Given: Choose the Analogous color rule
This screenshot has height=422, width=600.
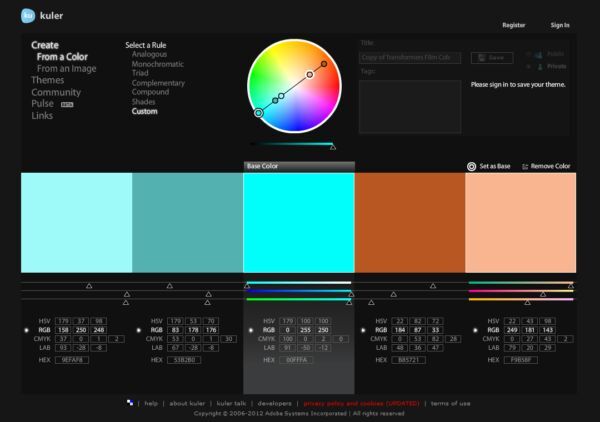Looking at the screenshot, I should 149,54.
